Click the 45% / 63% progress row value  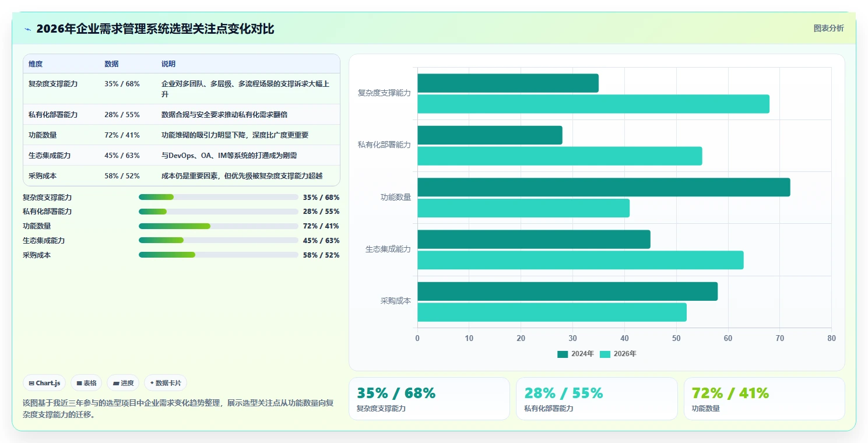(321, 241)
